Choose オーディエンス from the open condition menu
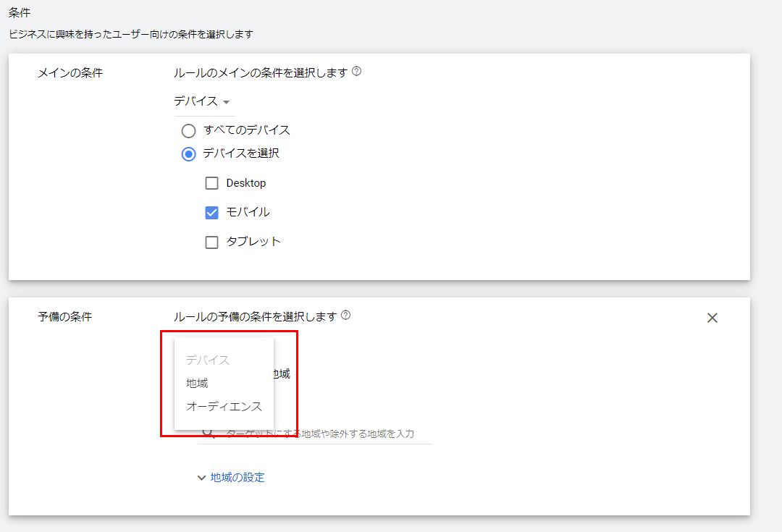782x532 pixels. pyautogui.click(x=224, y=407)
